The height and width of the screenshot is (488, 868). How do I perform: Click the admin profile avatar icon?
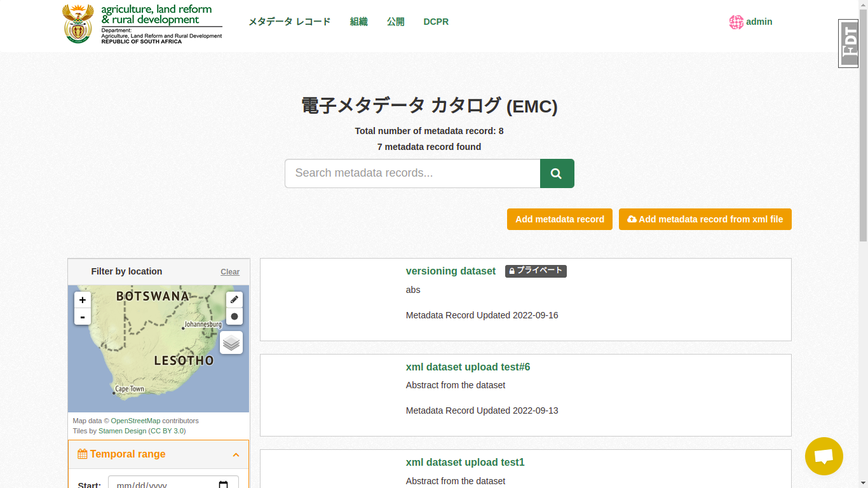coord(736,22)
